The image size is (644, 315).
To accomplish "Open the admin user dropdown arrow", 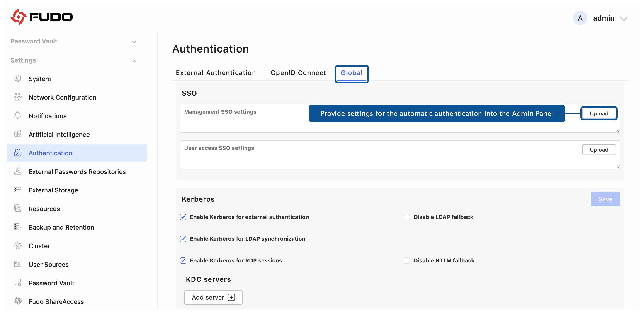I will pyautogui.click(x=624, y=19).
